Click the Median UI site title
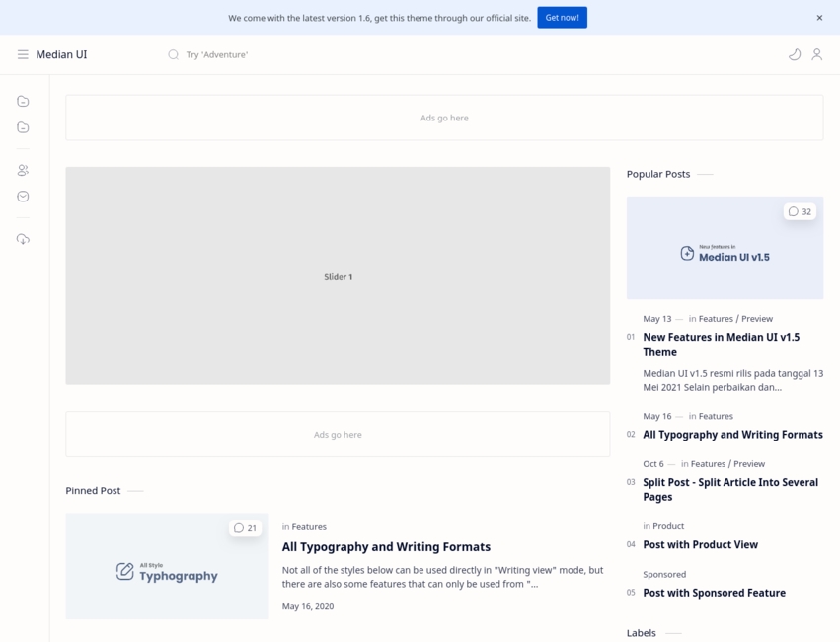 [61, 54]
